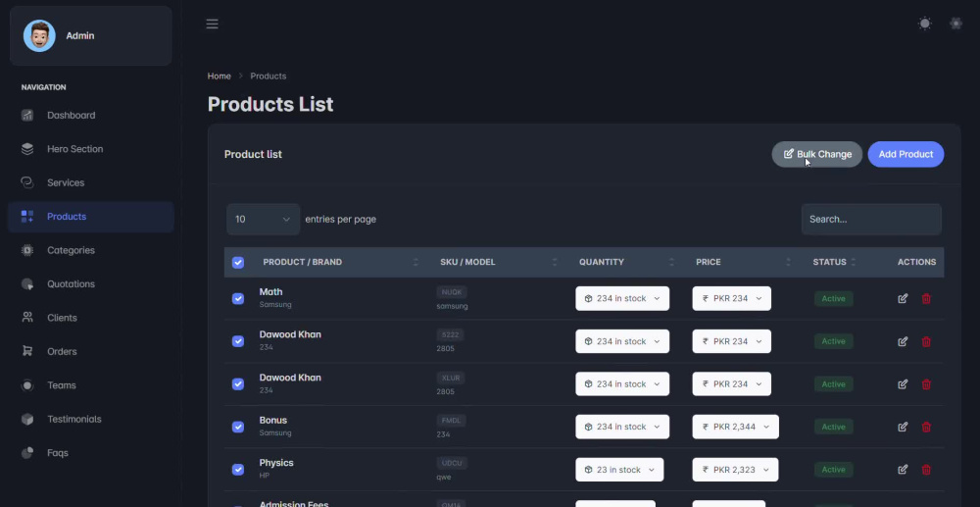Image resolution: width=980 pixels, height=507 pixels.
Task: Edit the Dawood Khan product with SKU XLUR
Action: pos(903,383)
